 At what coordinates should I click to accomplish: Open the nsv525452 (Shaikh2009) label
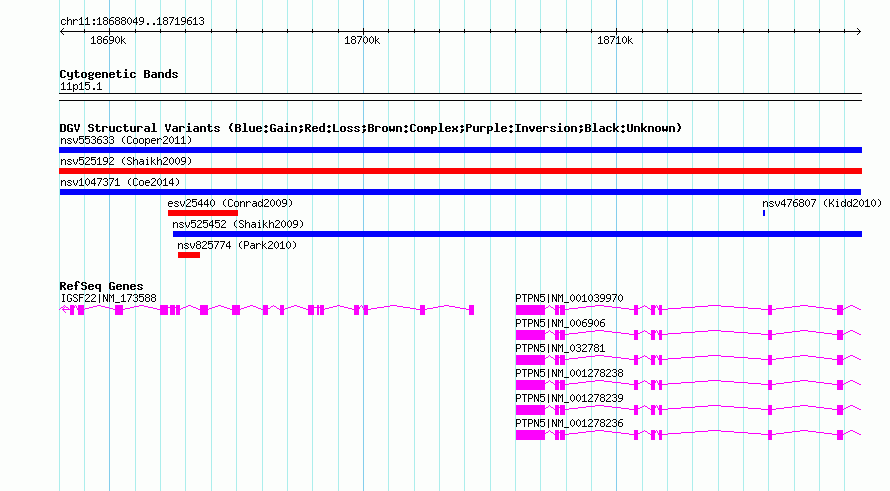tap(238, 224)
